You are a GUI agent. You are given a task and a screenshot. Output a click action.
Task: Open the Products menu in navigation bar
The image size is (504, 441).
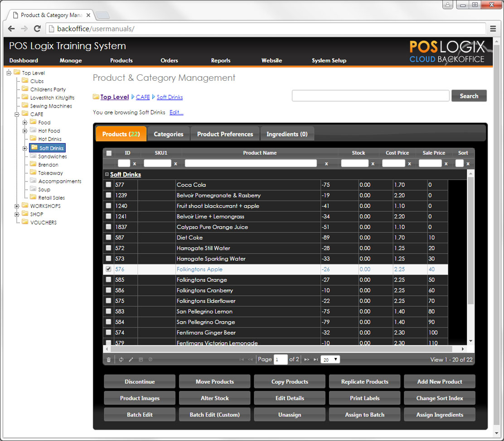[121, 60]
